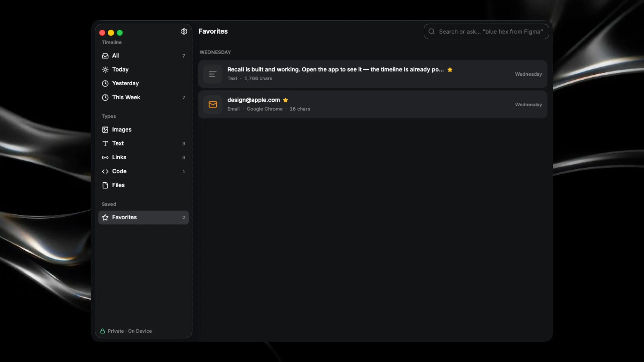Click the text lines icon on Recall entry
The height and width of the screenshot is (362, 644).
213,74
